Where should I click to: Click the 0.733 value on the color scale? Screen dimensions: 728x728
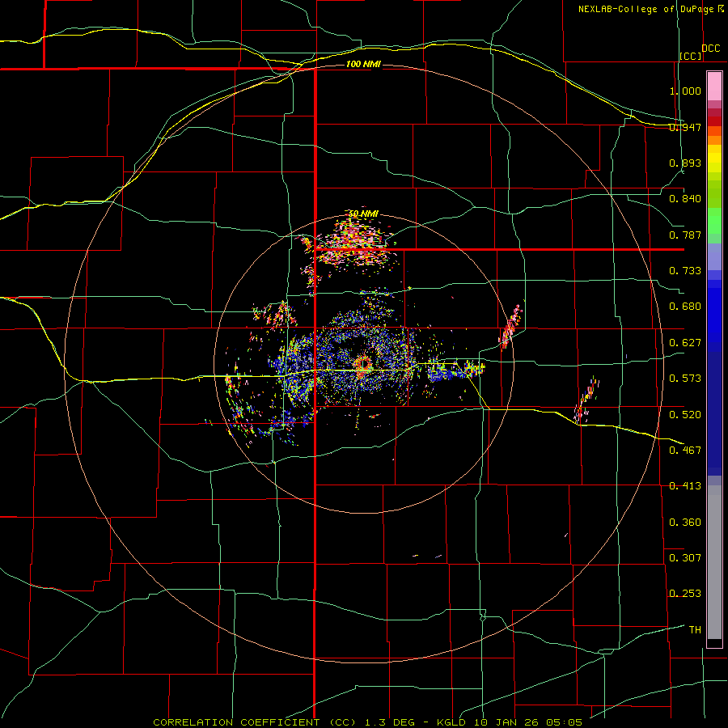685,271
